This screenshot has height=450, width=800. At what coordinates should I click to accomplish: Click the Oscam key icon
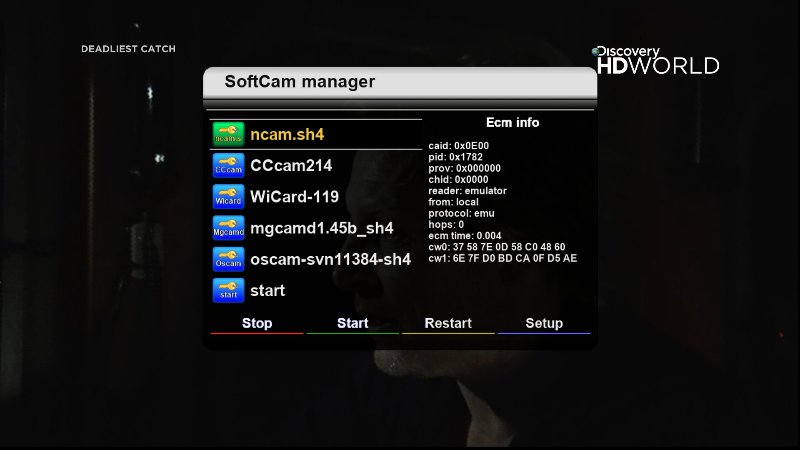coord(228,259)
